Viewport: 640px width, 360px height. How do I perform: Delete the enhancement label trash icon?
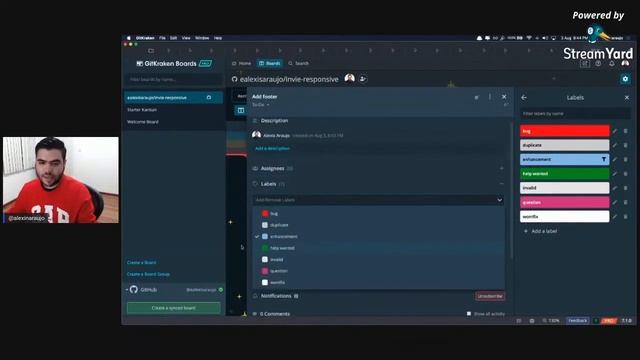click(x=625, y=160)
